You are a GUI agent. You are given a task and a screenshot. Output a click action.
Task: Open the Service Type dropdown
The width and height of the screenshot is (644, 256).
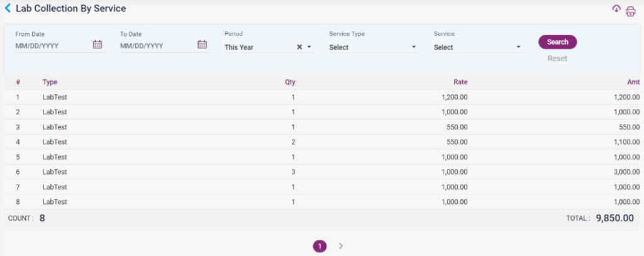point(374,47)
